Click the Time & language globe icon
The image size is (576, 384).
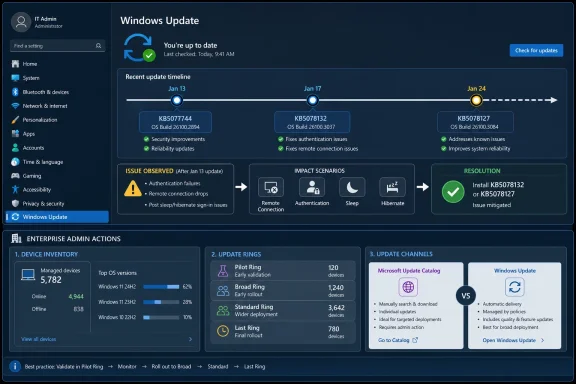pyautogui.click(x=15, y=162)
